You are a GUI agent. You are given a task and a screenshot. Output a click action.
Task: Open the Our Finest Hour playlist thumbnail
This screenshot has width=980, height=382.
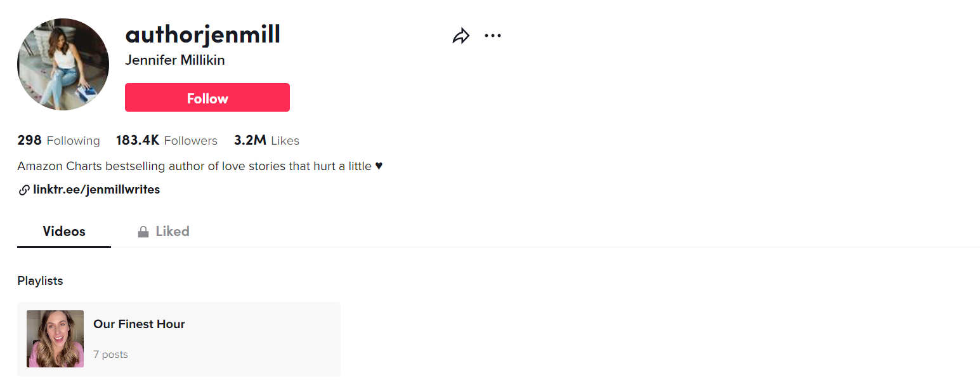tap(55, 339)
